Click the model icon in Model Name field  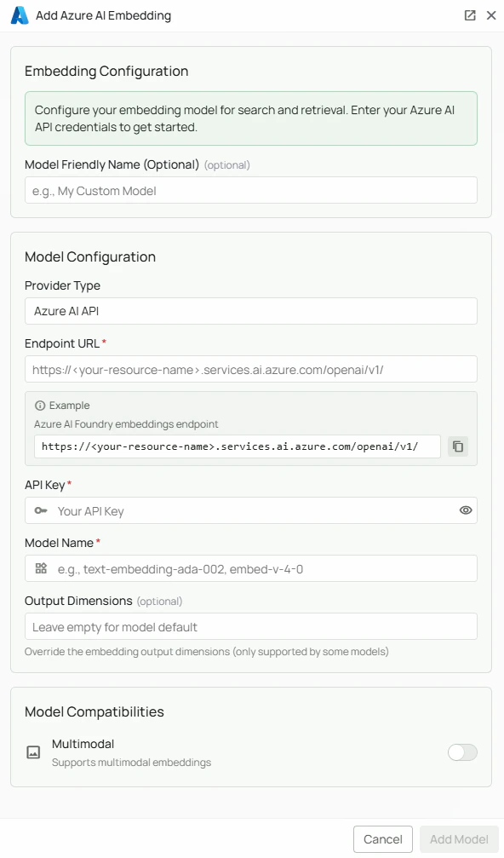(41, 568)
